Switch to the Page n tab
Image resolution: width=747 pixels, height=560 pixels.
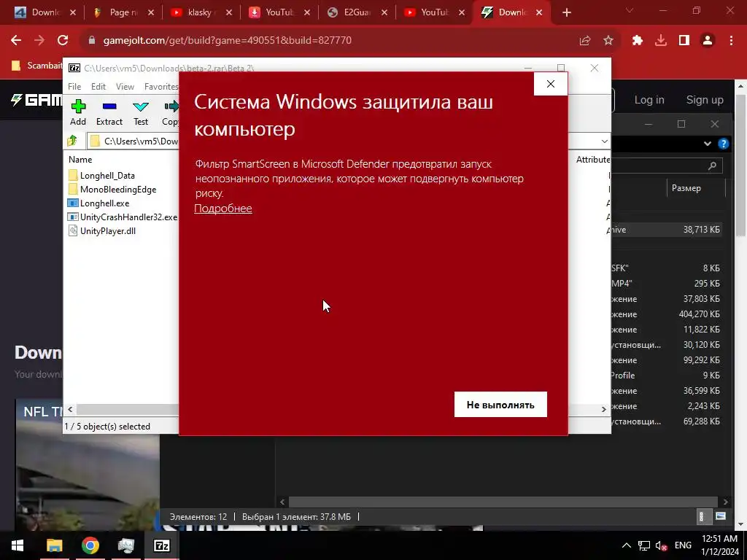click(122, 12)
